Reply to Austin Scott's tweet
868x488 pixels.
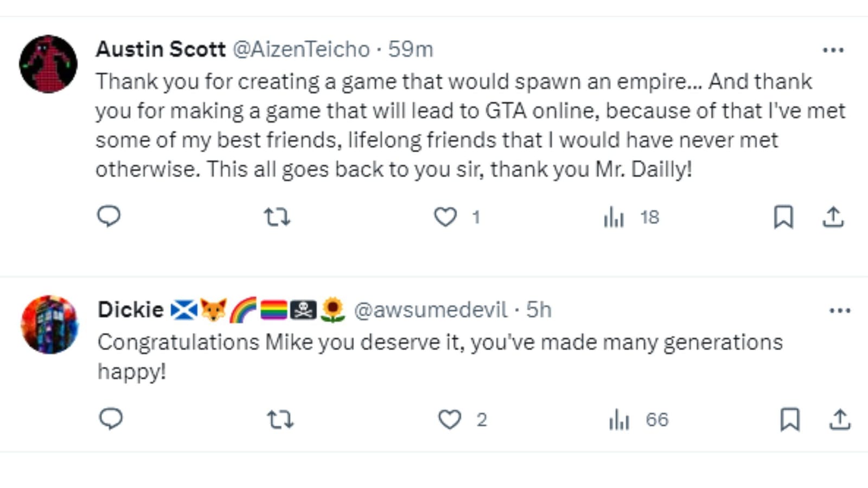tap(108, 217)
